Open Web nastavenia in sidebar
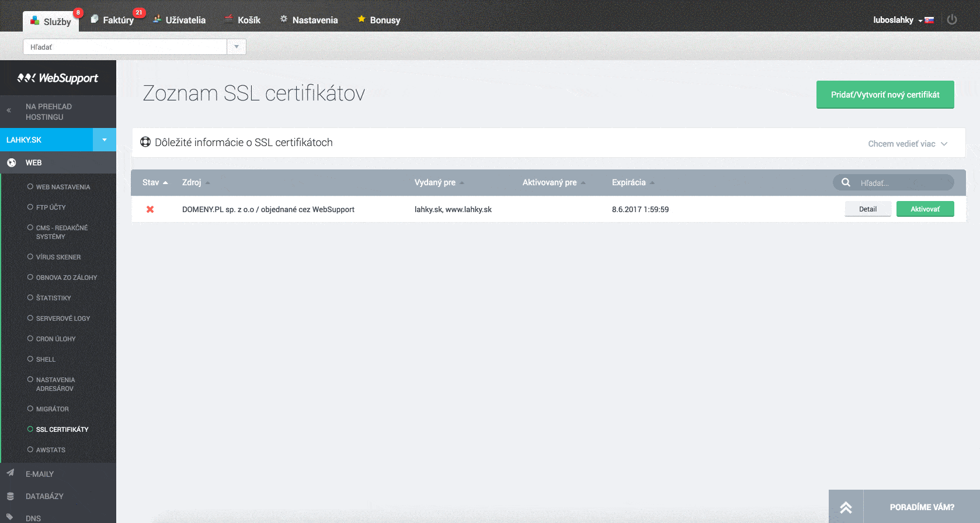Image resolution: width=980 pixels, height=523 pixels. (62, 187)
